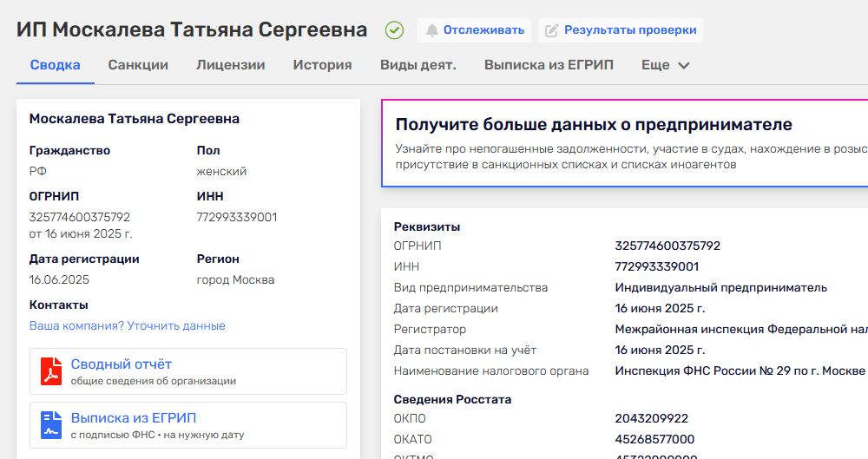
Task: Expand the Еще dropdown chevron
Action: 684,65
